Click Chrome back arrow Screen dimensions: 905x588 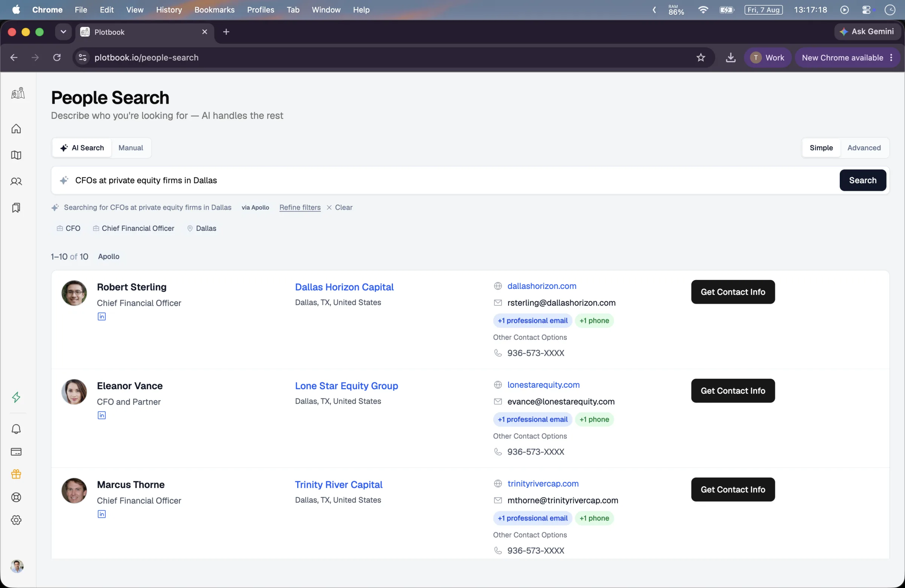[14, 57]
